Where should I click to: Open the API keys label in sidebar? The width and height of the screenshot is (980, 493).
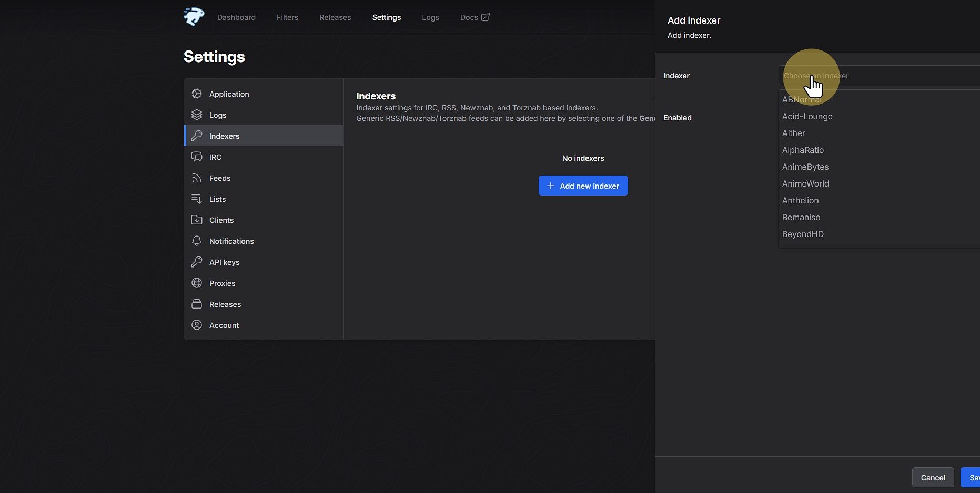tap(224, 262)
